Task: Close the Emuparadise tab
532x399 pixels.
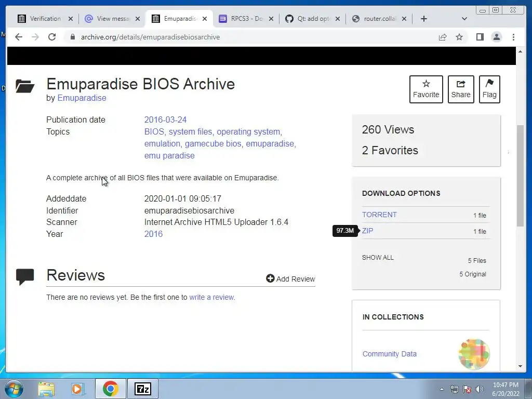Action: [205, 19]
